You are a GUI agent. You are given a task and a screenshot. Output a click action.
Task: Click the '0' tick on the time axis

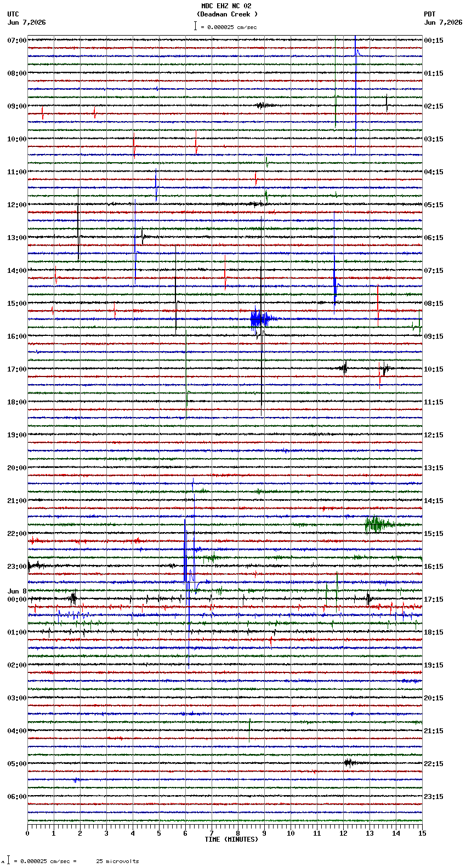coord(27,833)
